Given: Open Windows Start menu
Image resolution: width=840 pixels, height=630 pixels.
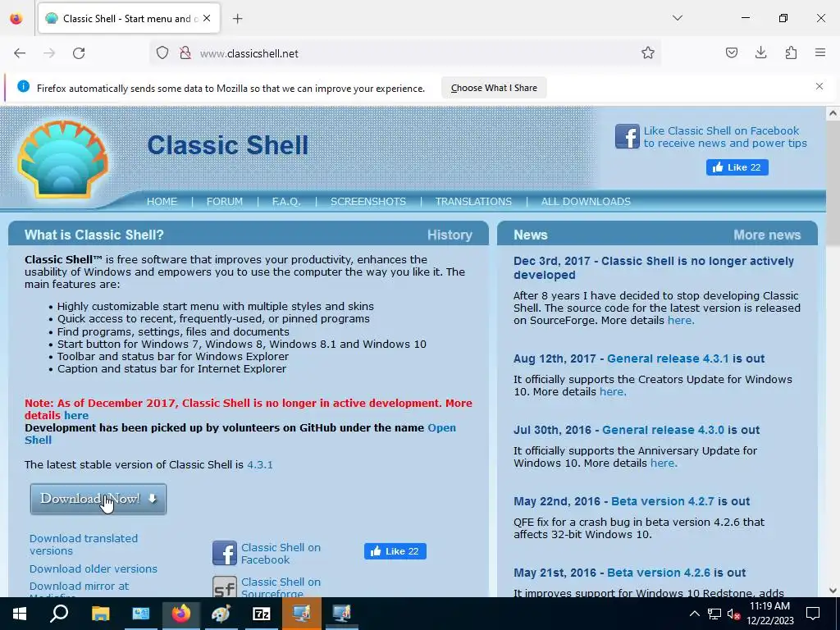Looking at the screenshot, I should click(x=20, y=614).
